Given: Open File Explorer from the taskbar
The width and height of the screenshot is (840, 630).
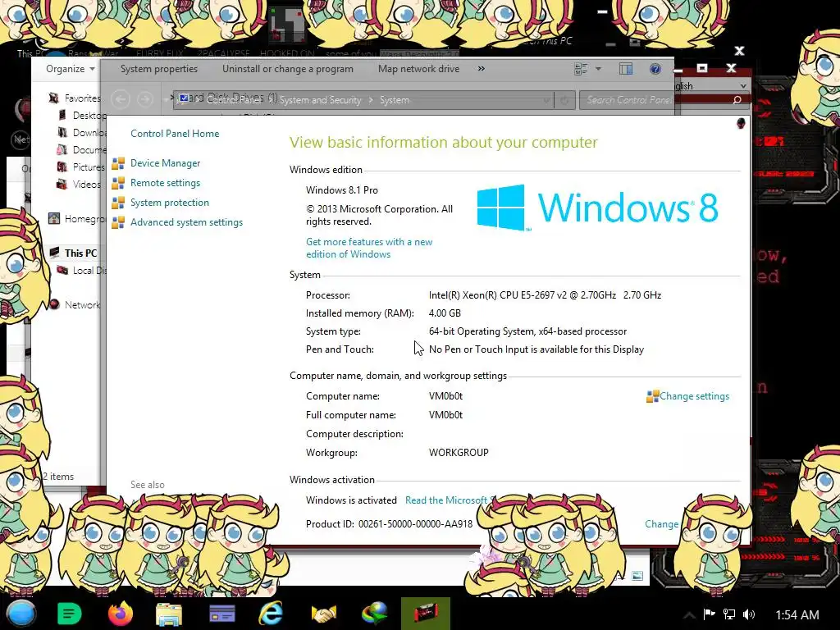Looking at the screenshot, I should coord(169,614).
